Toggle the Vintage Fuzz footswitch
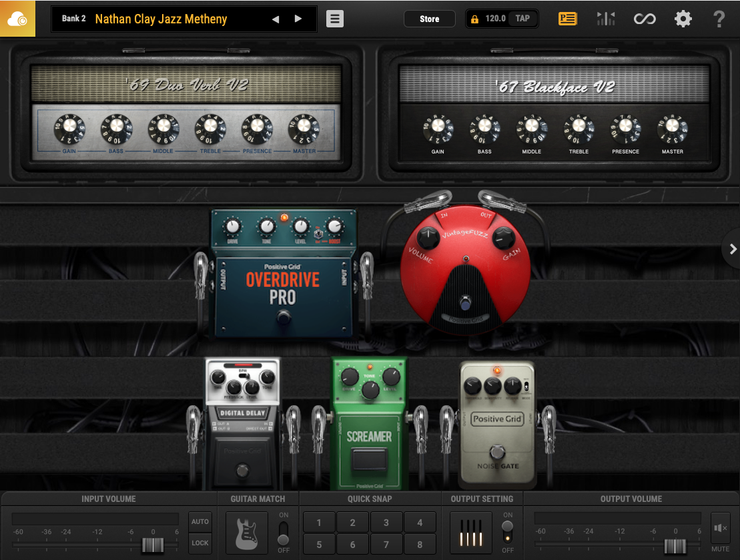 coord(465,302)
